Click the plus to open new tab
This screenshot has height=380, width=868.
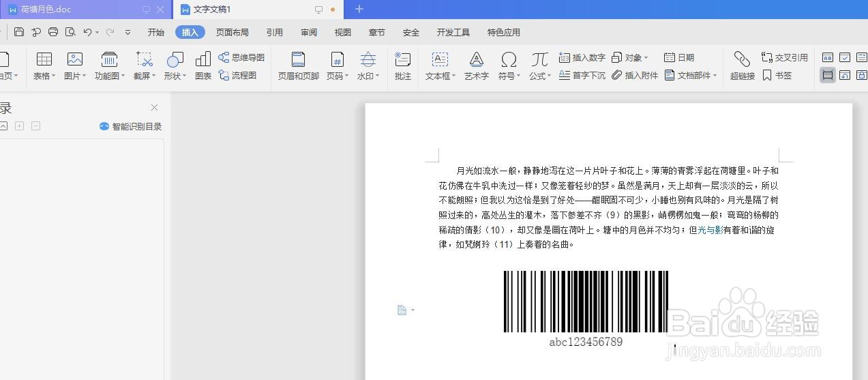[x=359, y=10]
